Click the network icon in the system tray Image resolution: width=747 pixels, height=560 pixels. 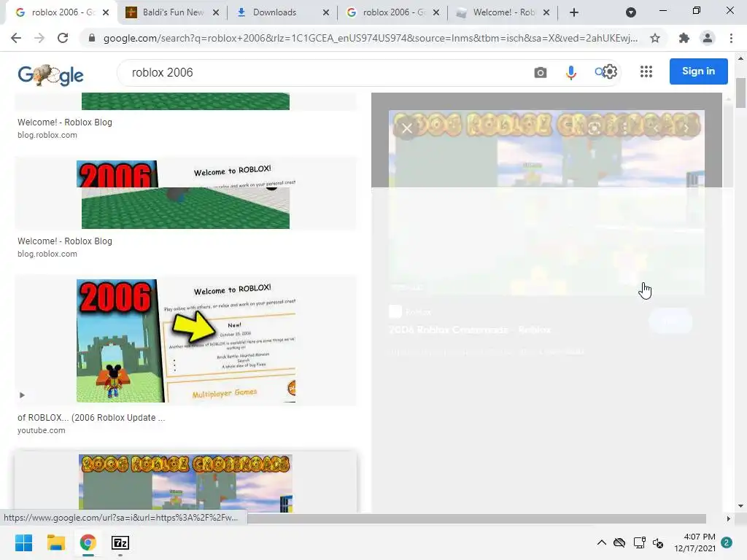coord(639,542)
